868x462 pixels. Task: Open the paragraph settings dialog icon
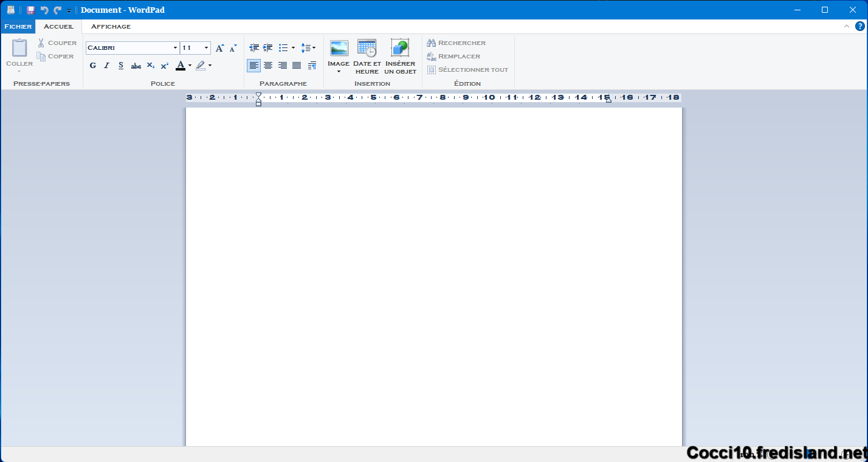pos(312,66)
